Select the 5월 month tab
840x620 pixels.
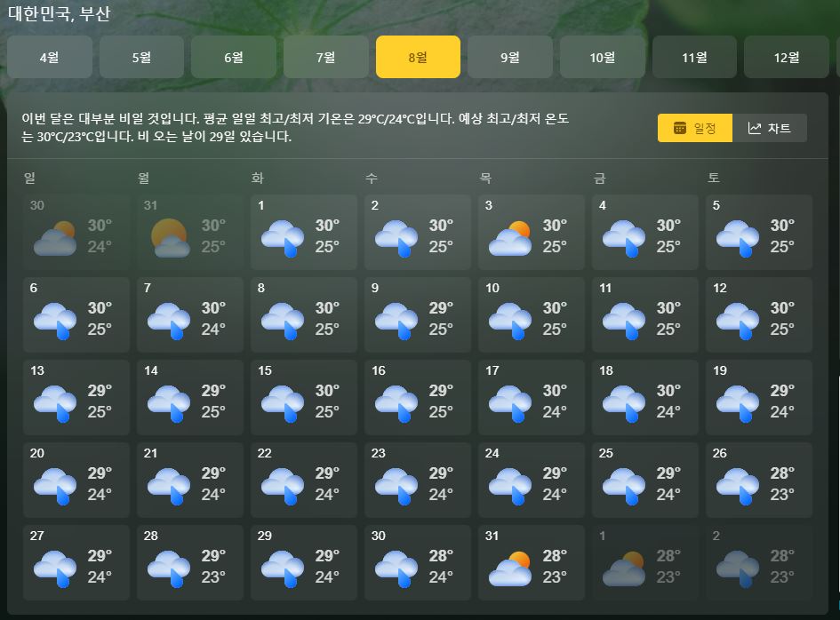pos(141,57)
